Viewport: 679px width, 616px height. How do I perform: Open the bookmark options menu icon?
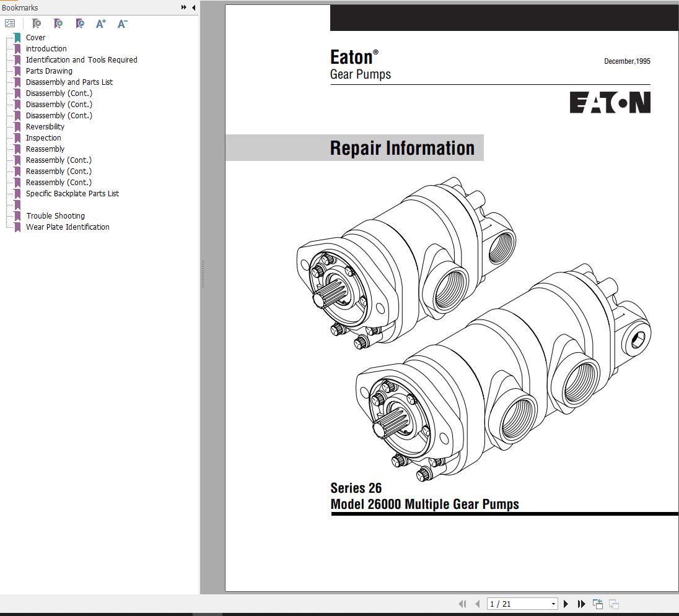(x=10, y=24)
